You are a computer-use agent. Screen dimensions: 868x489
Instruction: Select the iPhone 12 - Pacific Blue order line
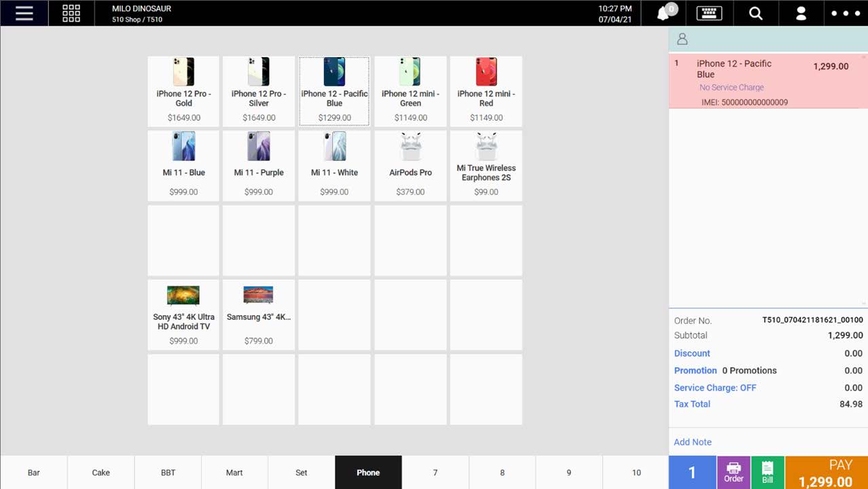click(768, 81)
